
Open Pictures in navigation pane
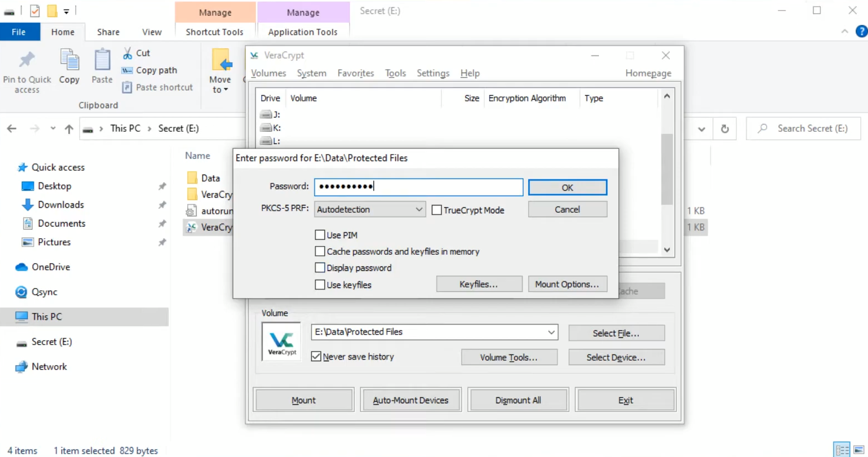click(x=54, y=242)
